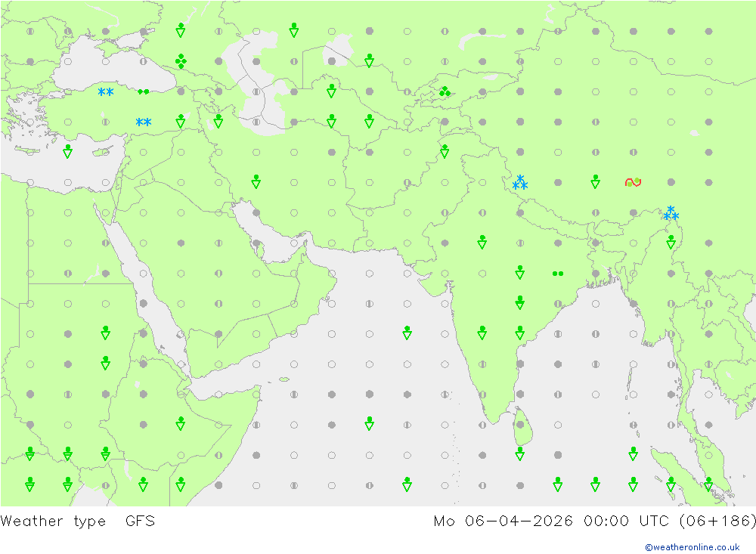Click the green shower symbol just south of Sri Lanka
This screenshot has width=756, height=554.
[x=520, y=453]
